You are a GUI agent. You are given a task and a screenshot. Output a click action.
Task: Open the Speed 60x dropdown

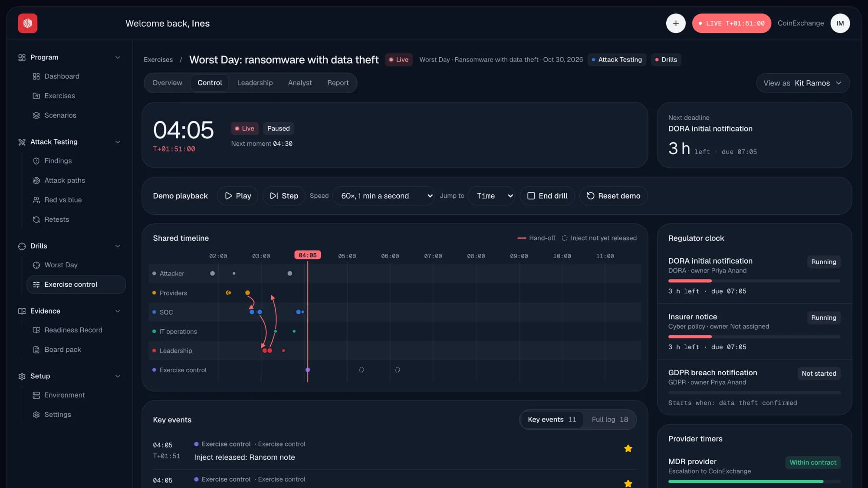[384, 196]
